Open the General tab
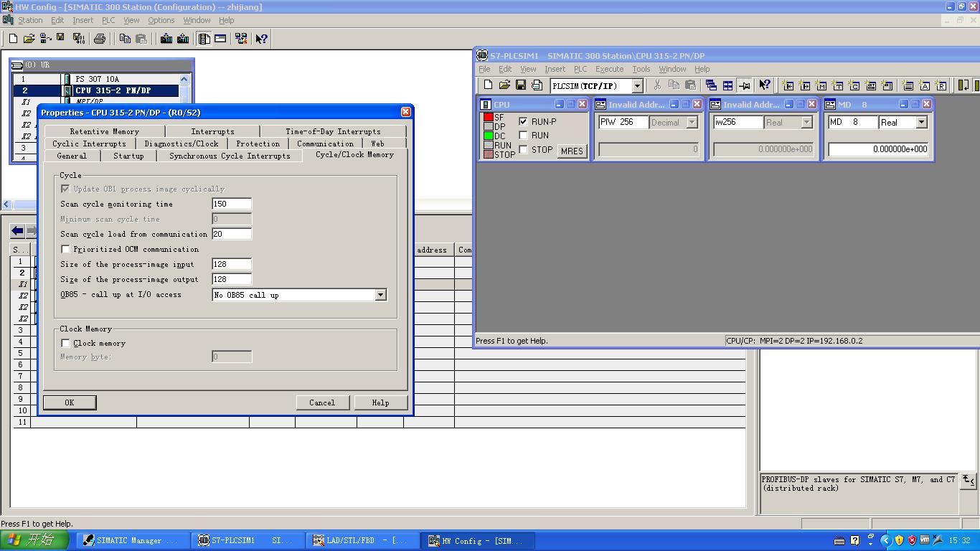This screenshot has width=980, height=551. [72, 156]
